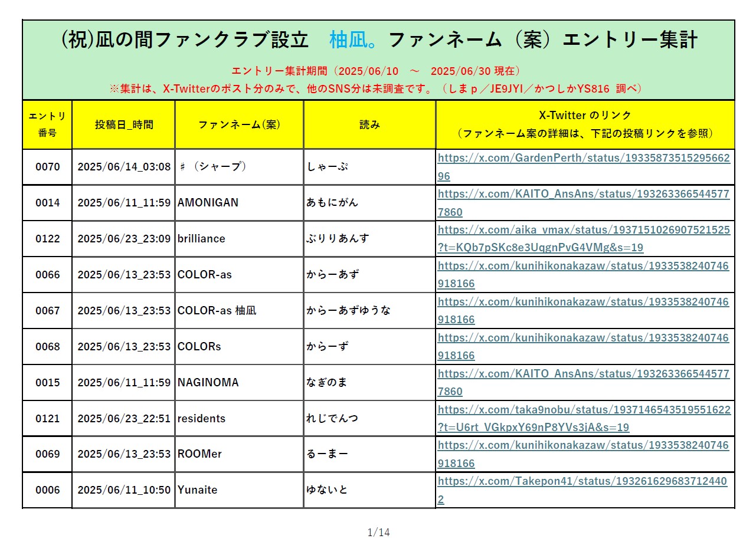
Task: Click the fan name ♯（シャープ）
Action: click(212, 167)
